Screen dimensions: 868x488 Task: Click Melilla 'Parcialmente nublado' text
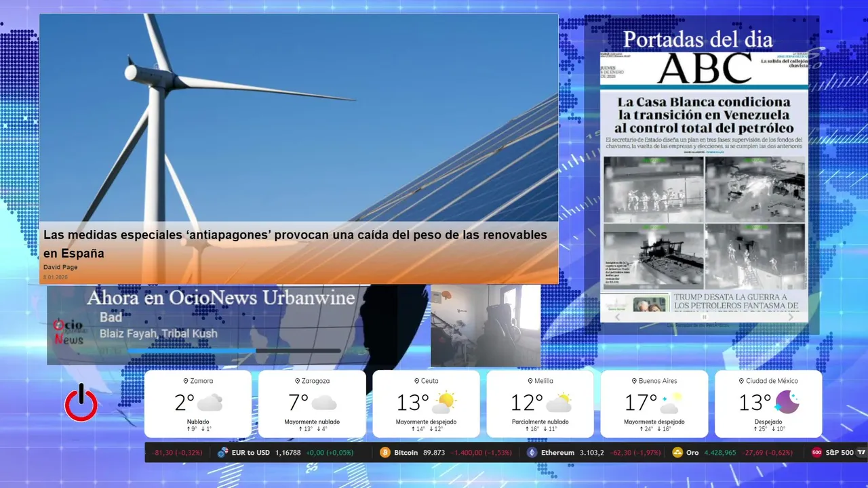[540, 422]
